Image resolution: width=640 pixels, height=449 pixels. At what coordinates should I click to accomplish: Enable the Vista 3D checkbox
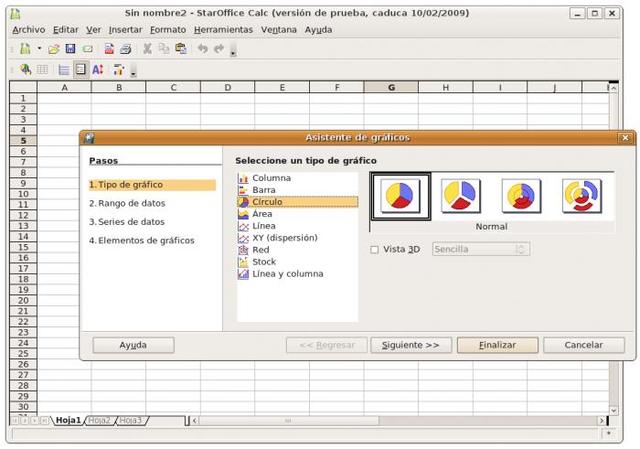tap(374, 249)
